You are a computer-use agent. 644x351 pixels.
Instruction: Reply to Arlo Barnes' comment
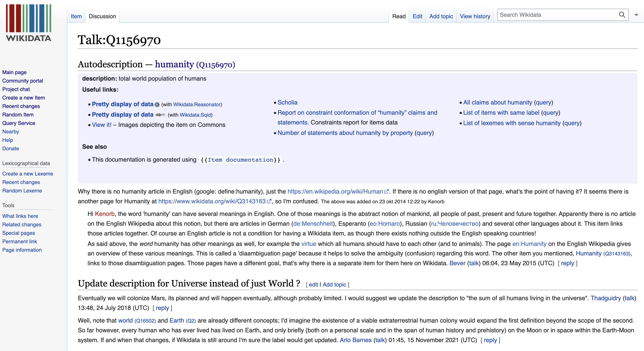[490, 340]
